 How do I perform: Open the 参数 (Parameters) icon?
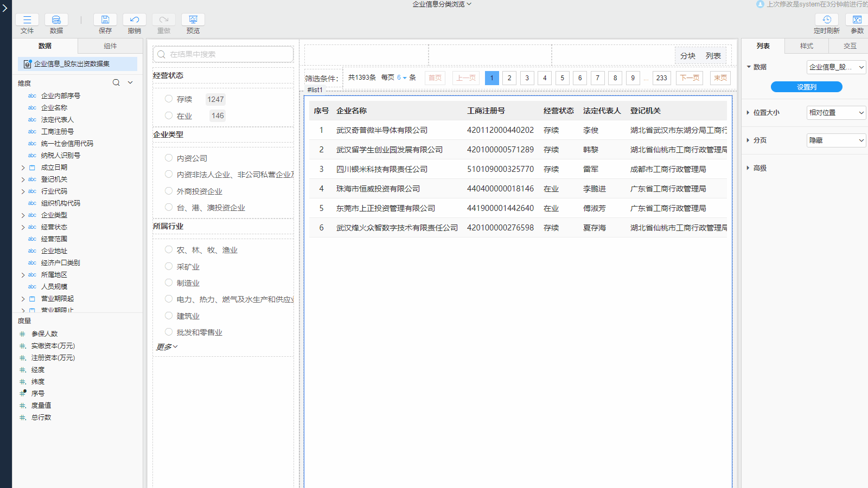tap(857, 20)
